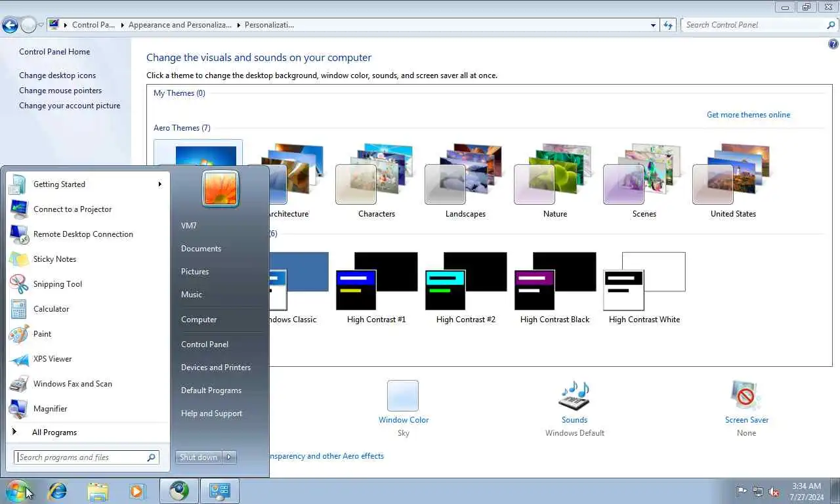This screenshot has height=504, width=840.
Task: Open Sounds settings icon
Action: click(574, 396)
